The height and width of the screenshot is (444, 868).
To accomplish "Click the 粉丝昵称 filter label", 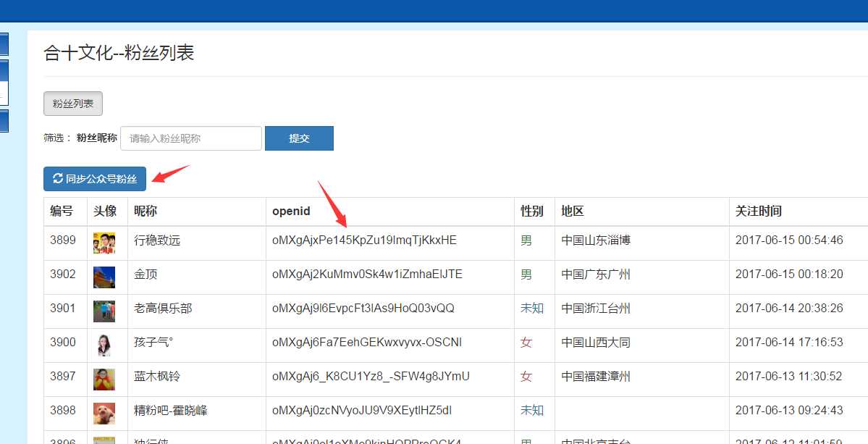I will pos(97,138).
